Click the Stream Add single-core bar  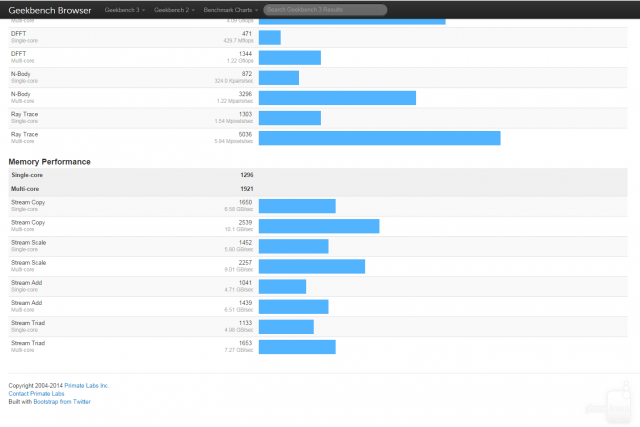(x=282, y=287)
